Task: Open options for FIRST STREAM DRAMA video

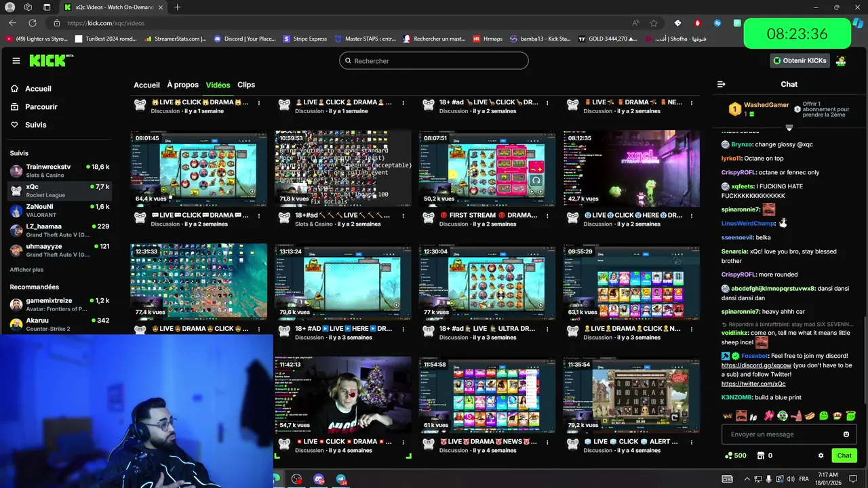Action: coord(548,216)
